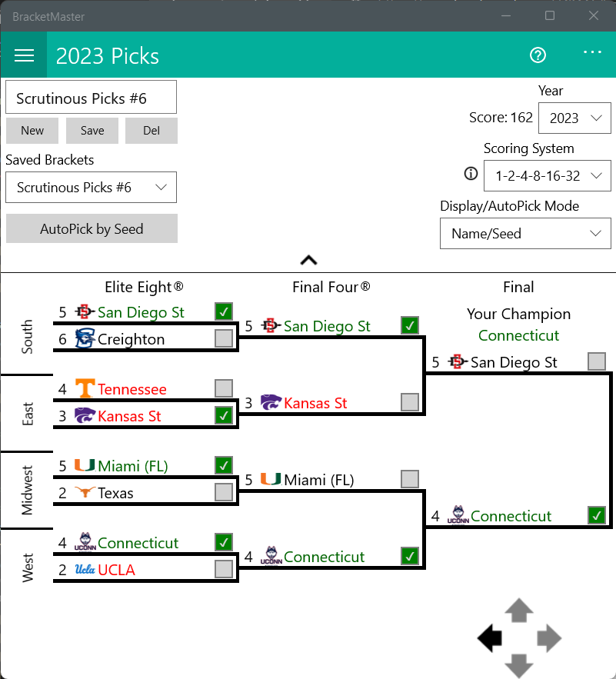Open the more options ellipsis menu
This screenshot has width=616, height=679.
pos(592,52)
